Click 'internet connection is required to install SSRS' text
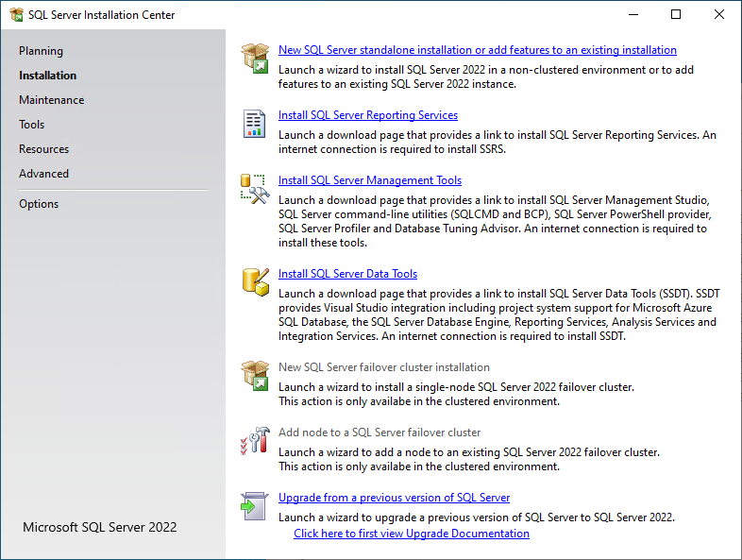This screenshot has width=742, height=560. [393, 149]
